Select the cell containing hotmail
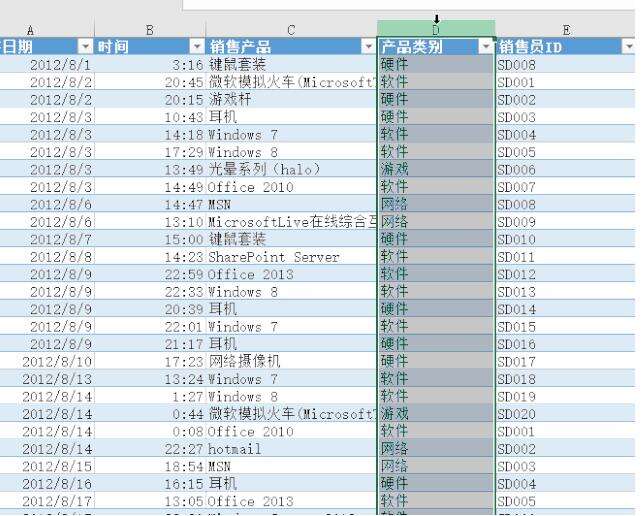Image resolution: width=642 pixels, height=516 pixels. 291,448
